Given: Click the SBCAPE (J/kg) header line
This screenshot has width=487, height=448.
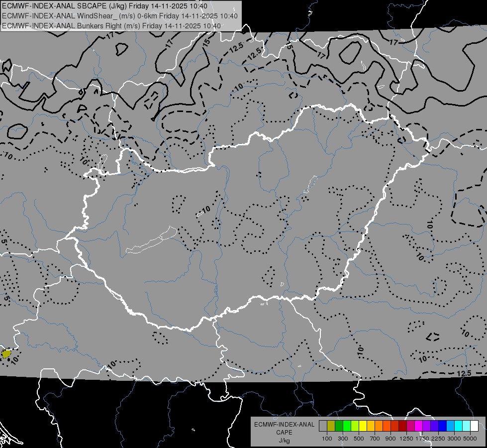Looking at the screenshot, I should [104, 6].
